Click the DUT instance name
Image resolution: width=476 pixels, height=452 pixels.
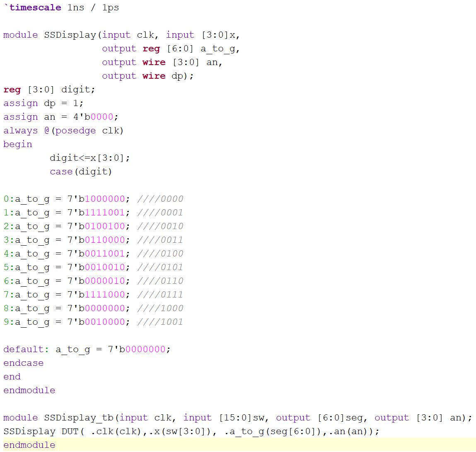[x=70, y=431]
